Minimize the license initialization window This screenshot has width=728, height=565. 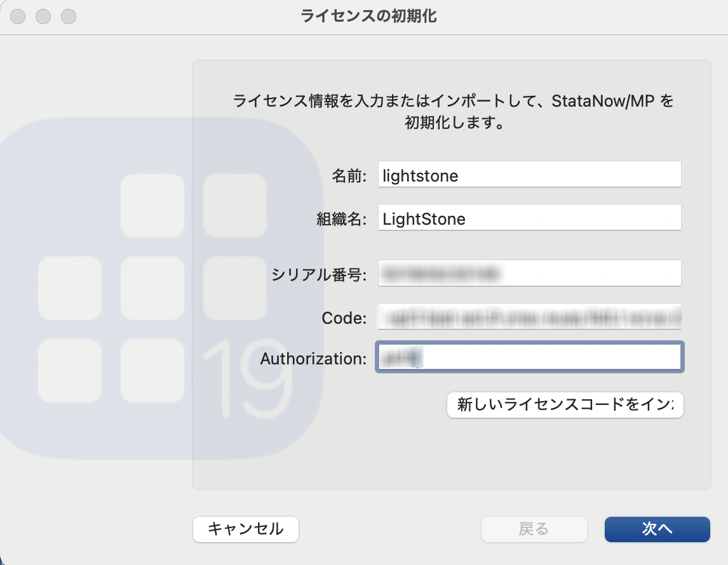(43, 17)
